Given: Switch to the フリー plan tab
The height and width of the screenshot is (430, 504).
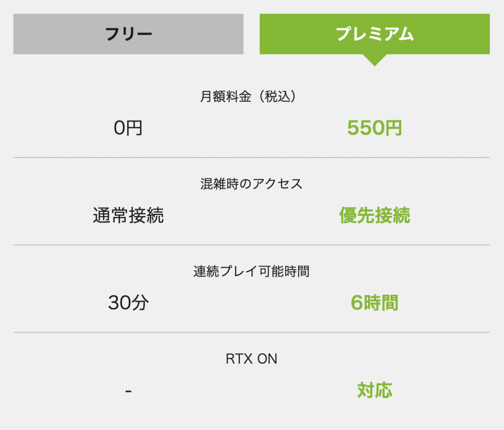Looking at the screenshot, I should click(x=128, y=34).
